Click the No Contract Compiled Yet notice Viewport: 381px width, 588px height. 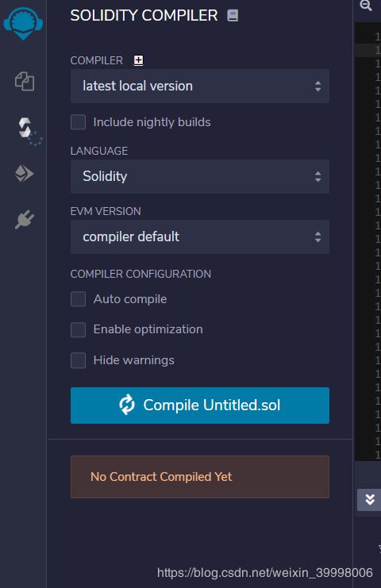coord(200,477)
